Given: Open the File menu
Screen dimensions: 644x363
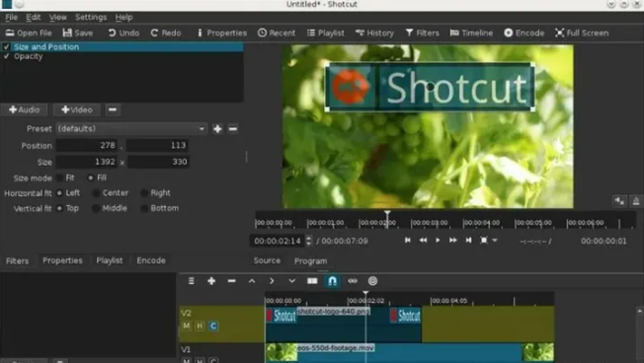Looking at the screenshot, I should [x=11, y=17].
